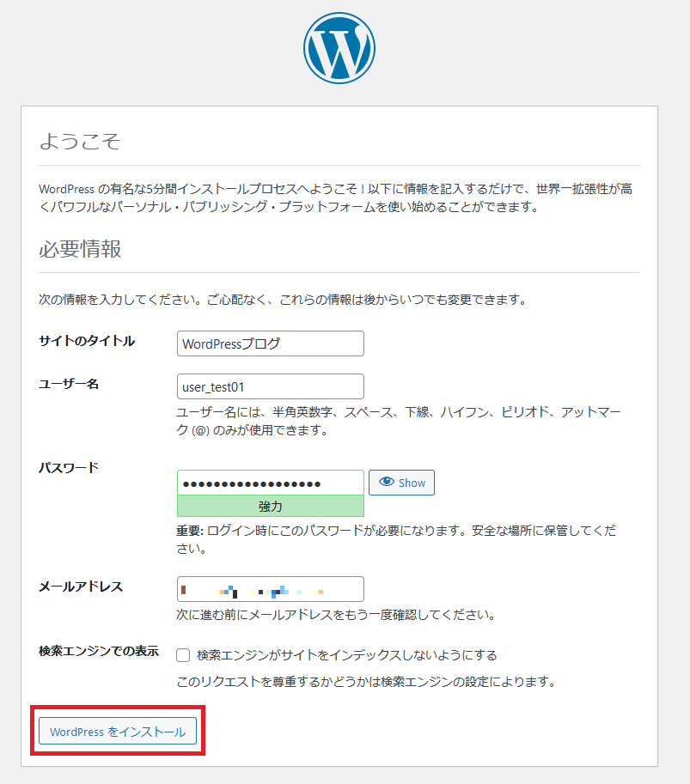Click the 必要情報 heading text

80,248
